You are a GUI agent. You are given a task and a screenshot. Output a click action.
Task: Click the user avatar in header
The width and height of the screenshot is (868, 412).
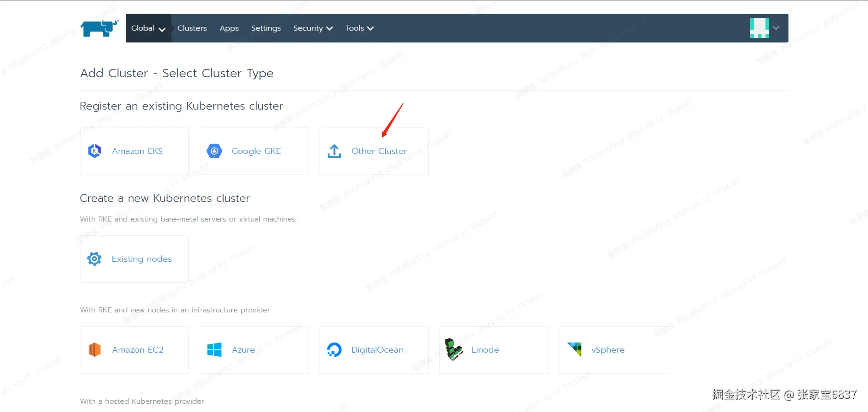760,28
